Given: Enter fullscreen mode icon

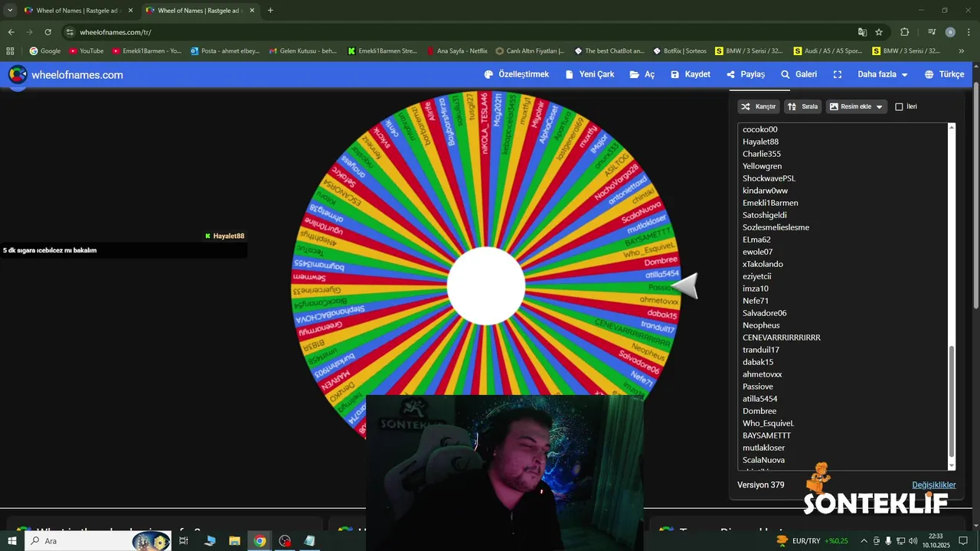Looking at the screenshot, I should 838,74.
